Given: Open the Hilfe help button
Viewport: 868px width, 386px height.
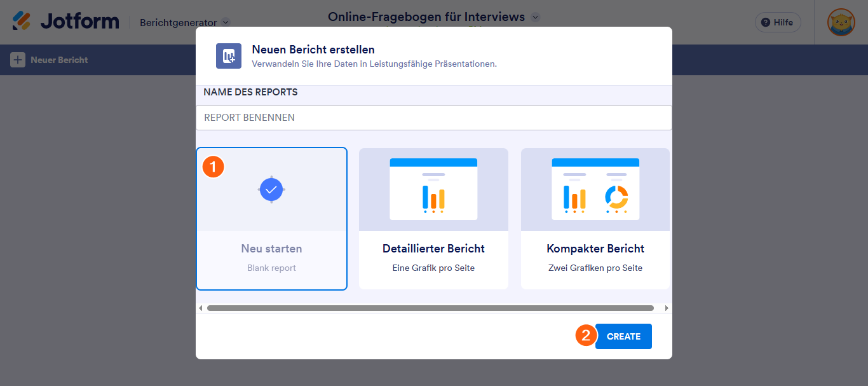Looking at the screenshot, I should pos(778,22).
